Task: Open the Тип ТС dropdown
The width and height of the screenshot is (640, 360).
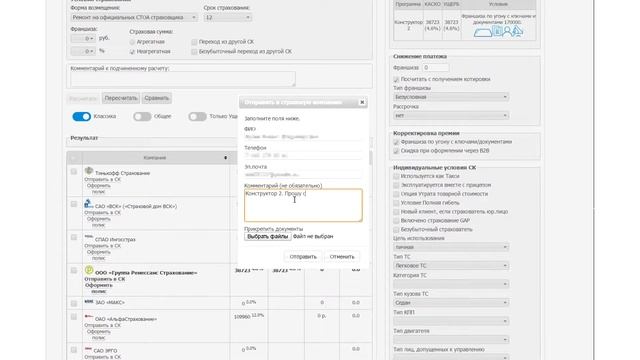Action: click(x=451, y=266)
